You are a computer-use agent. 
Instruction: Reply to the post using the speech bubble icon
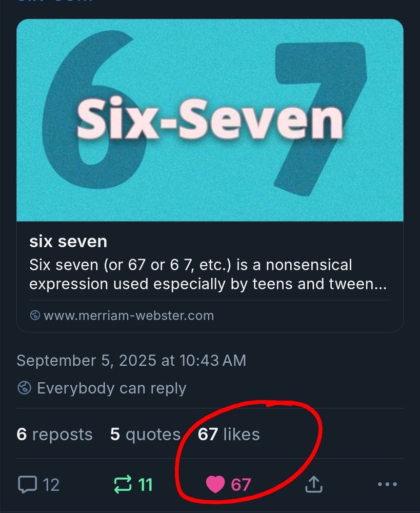click(29, 484)
